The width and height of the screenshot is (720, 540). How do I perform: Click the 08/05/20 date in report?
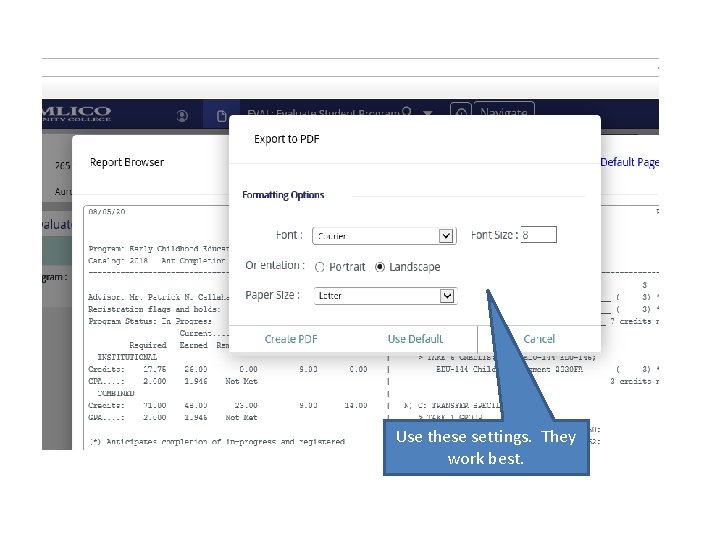tap(107, 212)
